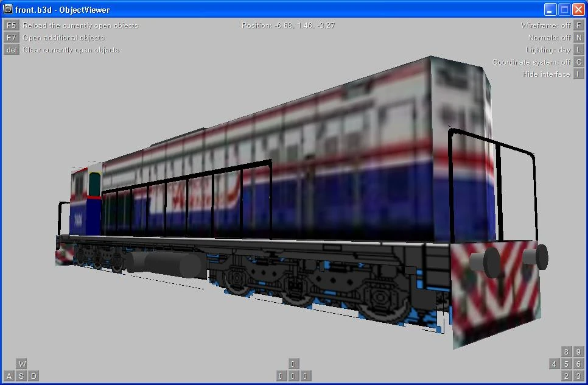Viewport: 588px width, 385px height.
Task: Activate the Hide interface control
Action: pyautogui.click(x=578, y=74)
